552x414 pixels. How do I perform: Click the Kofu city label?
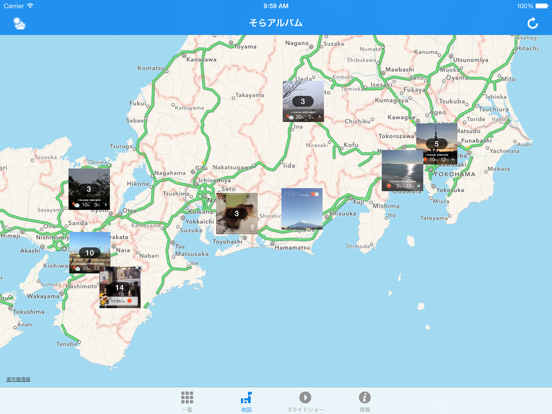click(351, 145)
